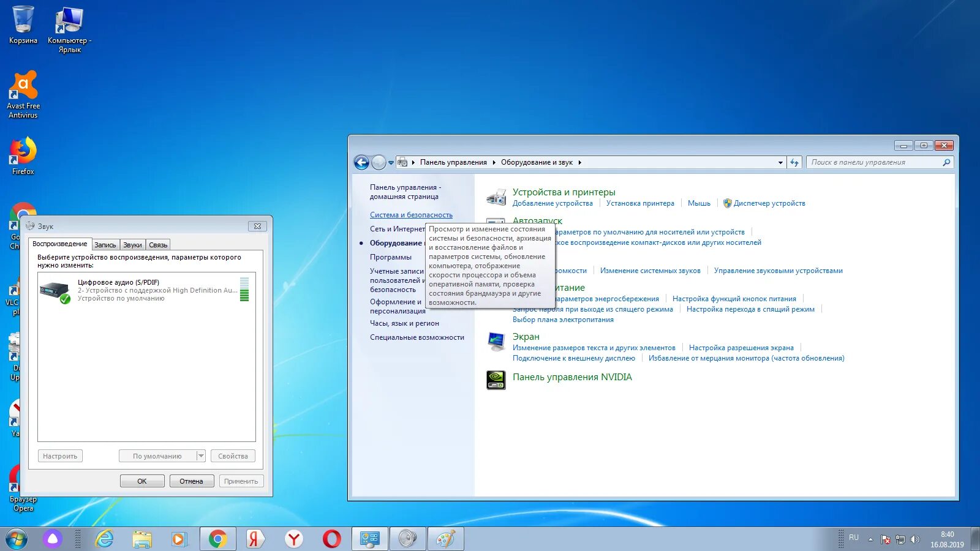Screen dimensions: 980x551
Task: Click the Настроить button in Sound dialog
Action: click(60, 456)
